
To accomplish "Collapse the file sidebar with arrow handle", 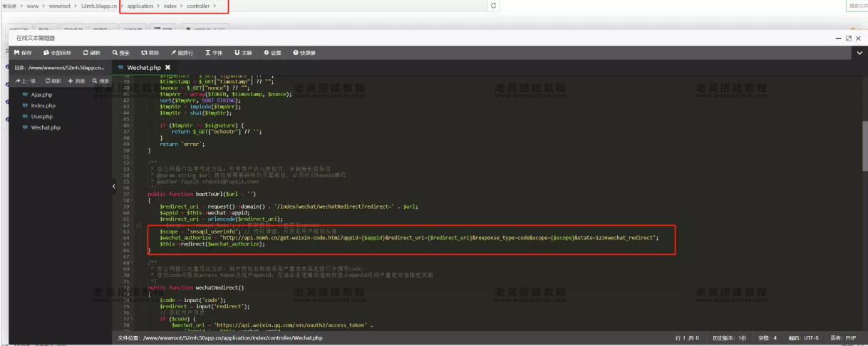I will tap(113, 187).
